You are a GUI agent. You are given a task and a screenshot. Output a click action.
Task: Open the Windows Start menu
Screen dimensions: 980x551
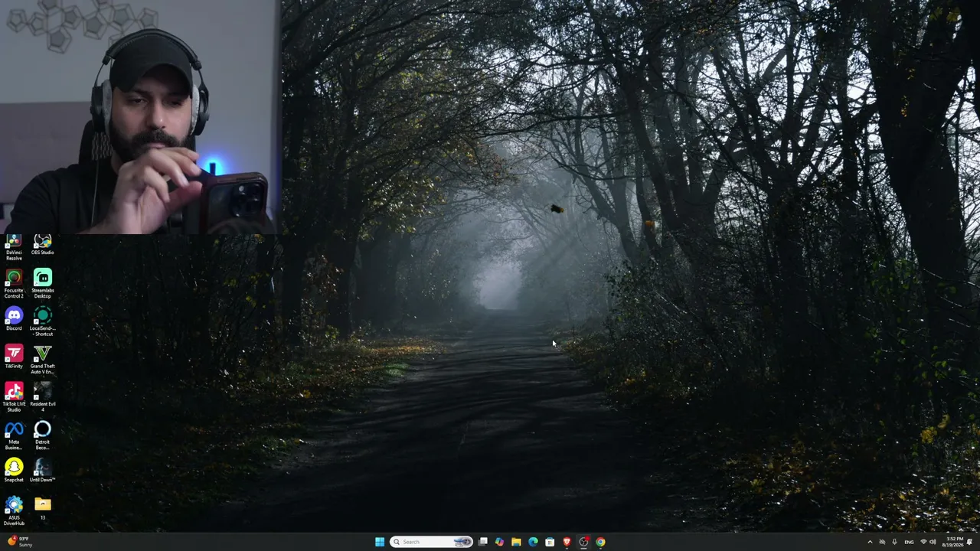[380, 542]
